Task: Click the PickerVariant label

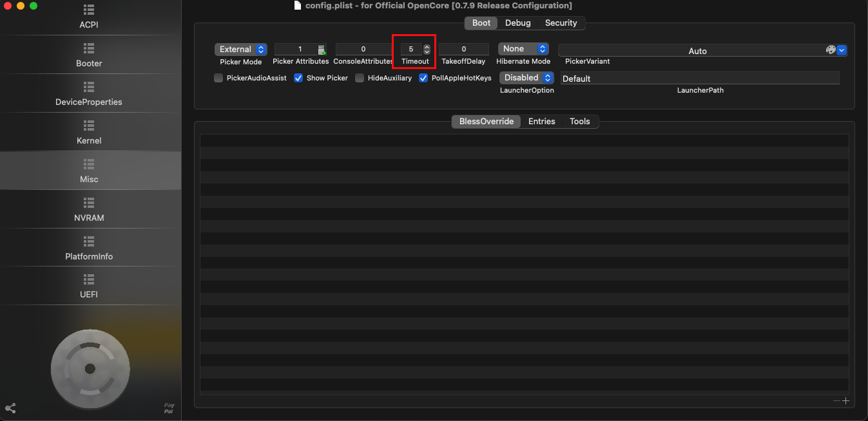Action: [587, 62]
